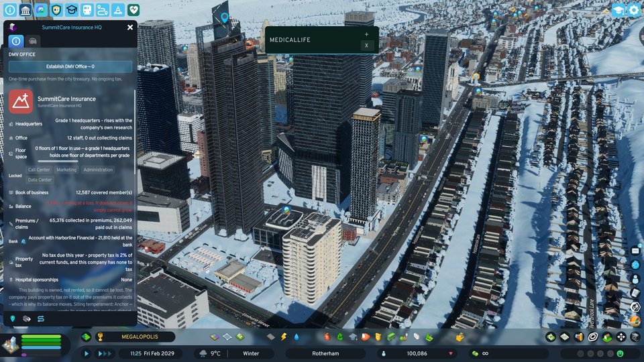This screenshot has height=362, width=644.
Task: Click the locked Administration department chip
Action: tap(98, 170)
